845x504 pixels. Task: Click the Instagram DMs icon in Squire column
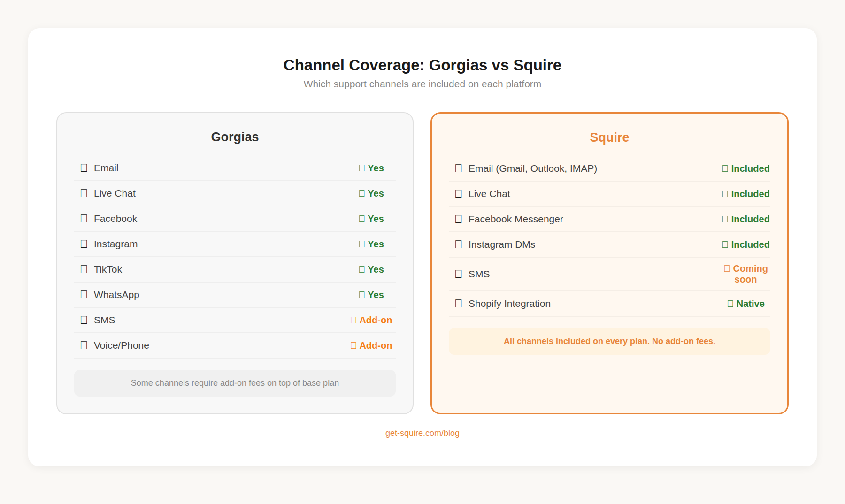(458, 244)
